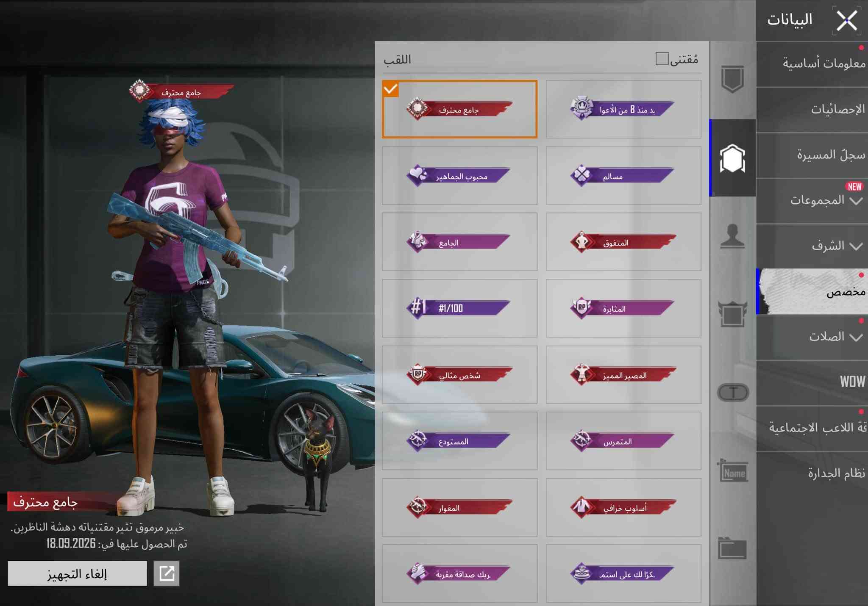Open the capsule T tab icon
The height and width of the screenshot is (606, 868).
[x=733, y=392]
